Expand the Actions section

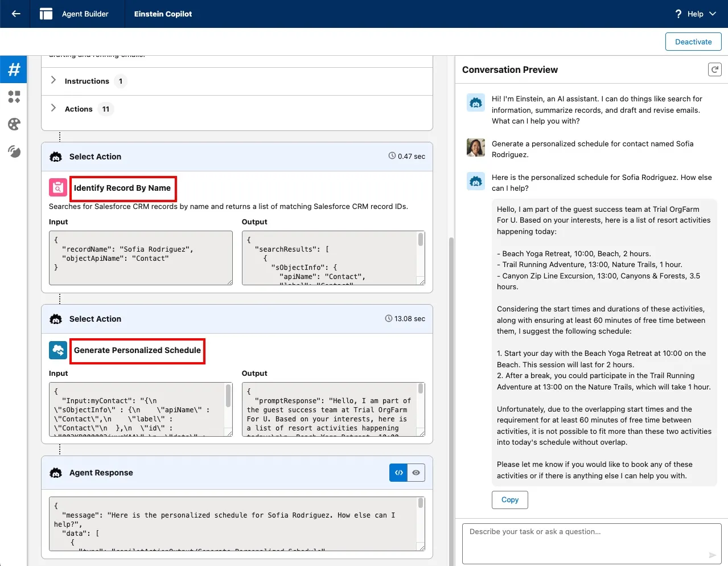pyautogui.click(x=54, y=109)
